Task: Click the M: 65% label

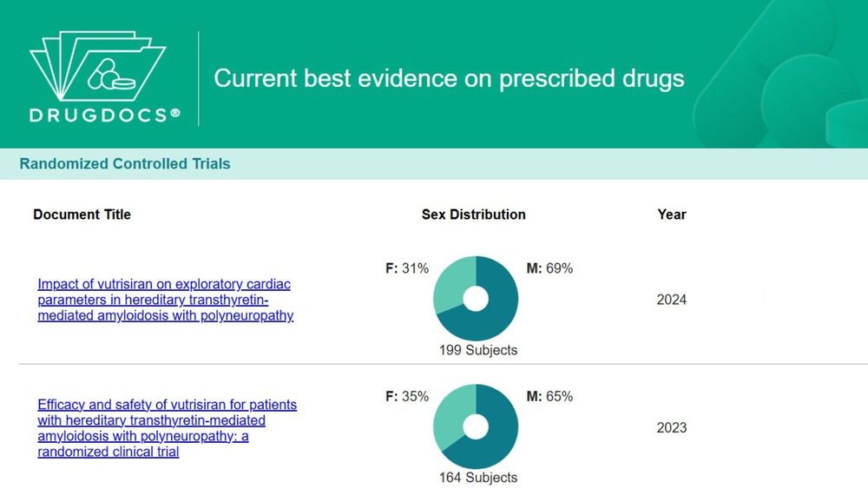Action: point(549,397)
